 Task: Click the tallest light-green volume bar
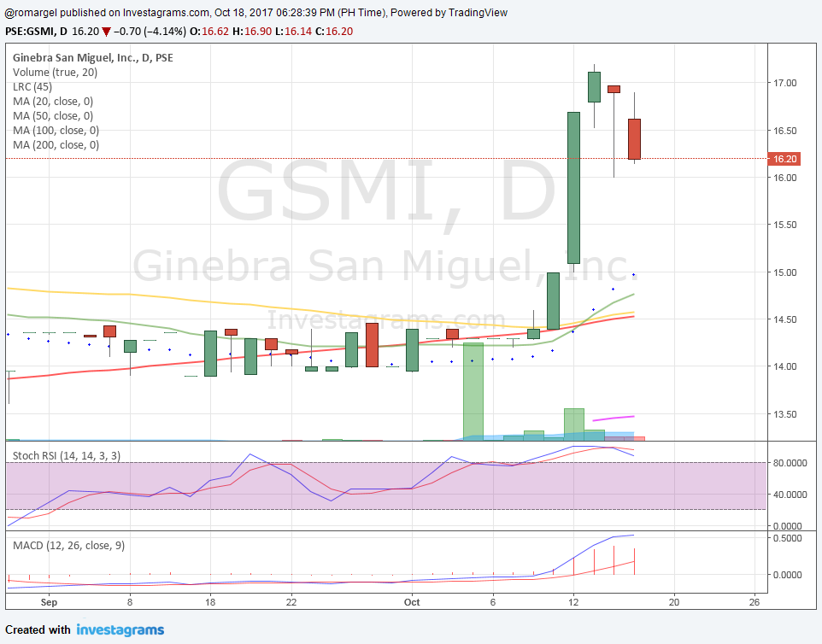[473, 391]
